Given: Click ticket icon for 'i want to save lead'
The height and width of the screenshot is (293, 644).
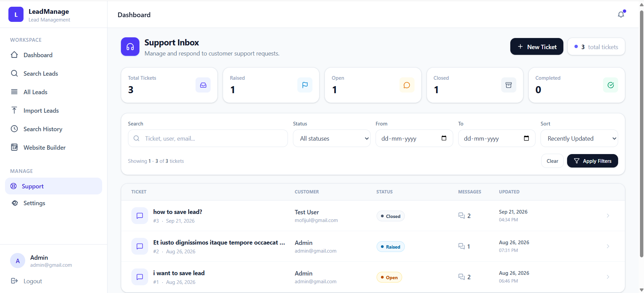Looking at the screenshot, I should [x=140, y=277].
